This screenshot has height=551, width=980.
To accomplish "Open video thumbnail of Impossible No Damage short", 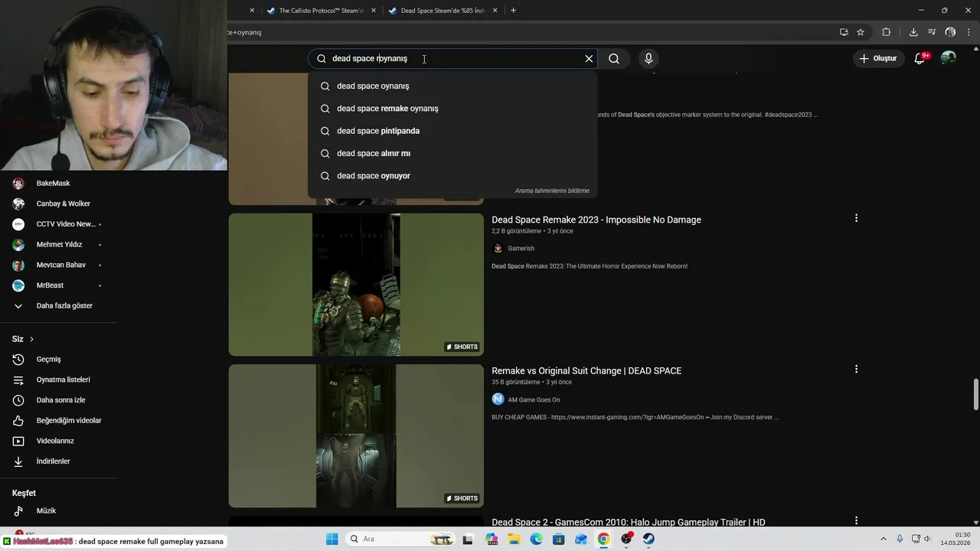I will click(356, 285).
